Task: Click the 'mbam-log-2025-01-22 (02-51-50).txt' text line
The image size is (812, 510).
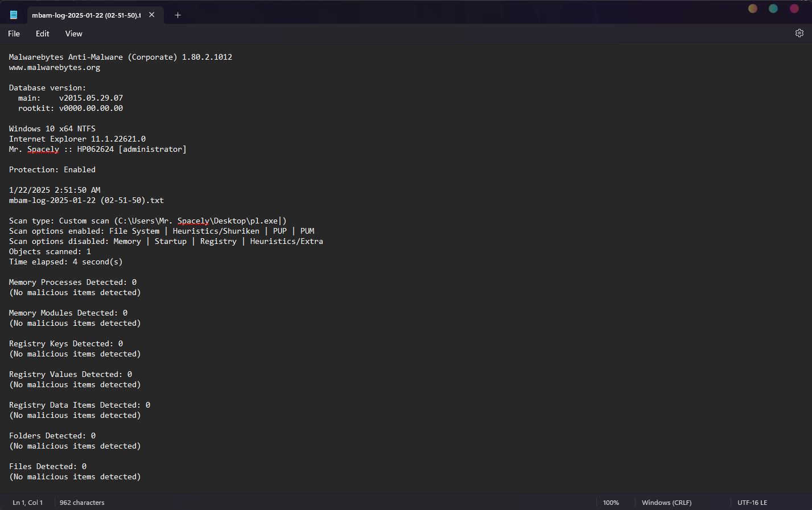Action: click(86, 200)
